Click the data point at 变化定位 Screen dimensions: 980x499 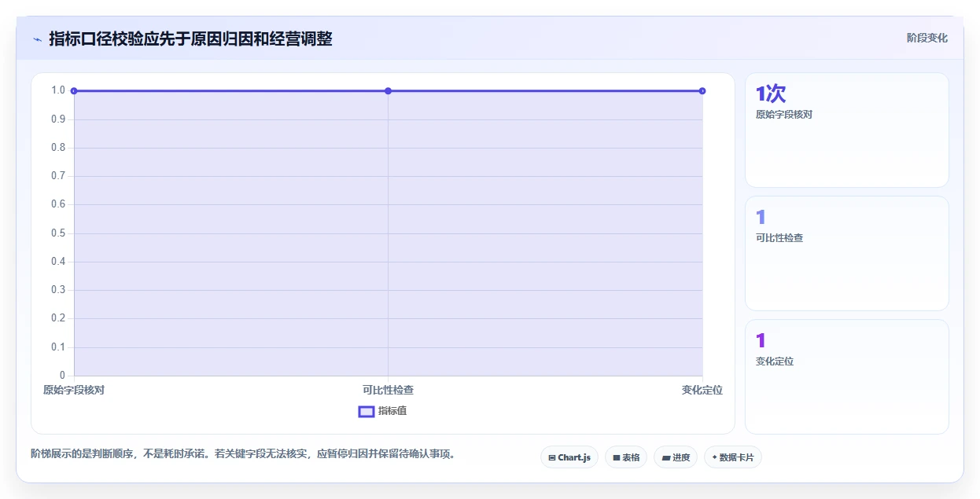coord(702,91)
